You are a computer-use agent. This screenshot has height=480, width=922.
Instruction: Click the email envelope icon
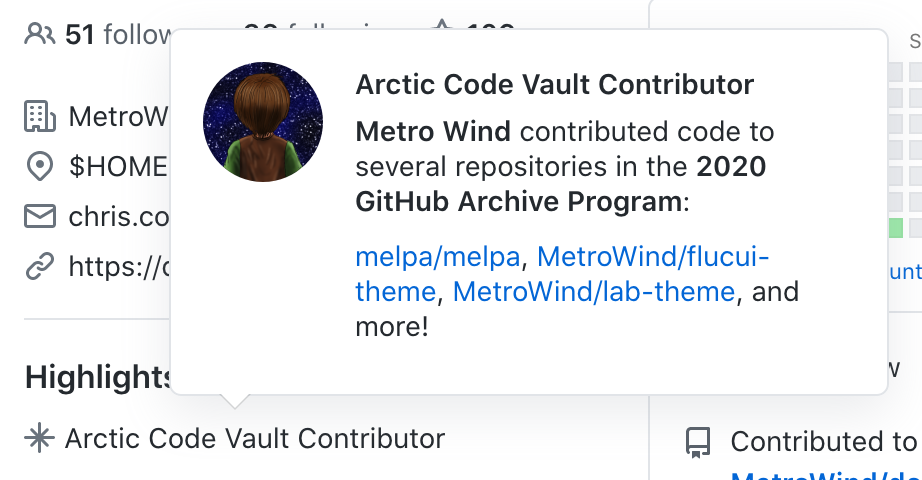pos(40,216)
